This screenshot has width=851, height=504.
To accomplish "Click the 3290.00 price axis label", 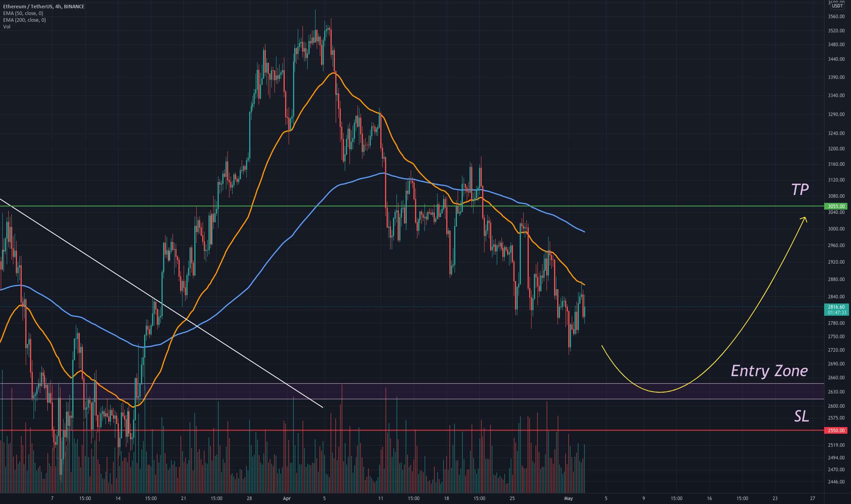I will 836,114.
